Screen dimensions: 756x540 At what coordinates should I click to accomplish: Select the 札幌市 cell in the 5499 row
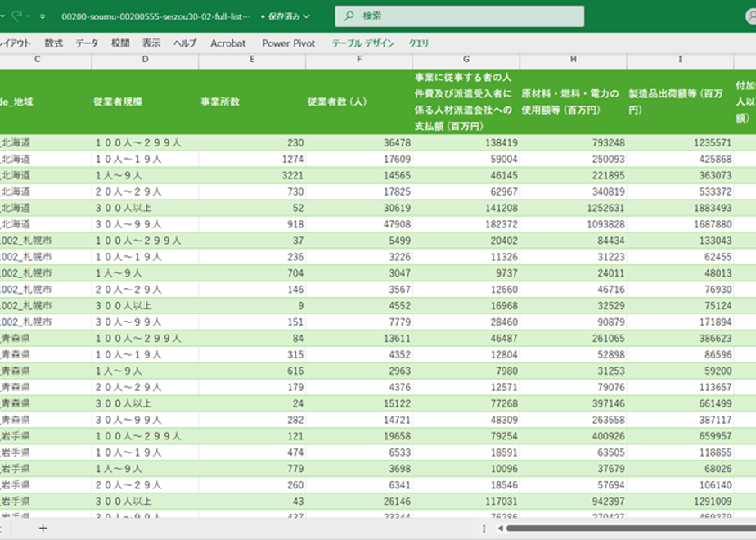tap(45, 241)
